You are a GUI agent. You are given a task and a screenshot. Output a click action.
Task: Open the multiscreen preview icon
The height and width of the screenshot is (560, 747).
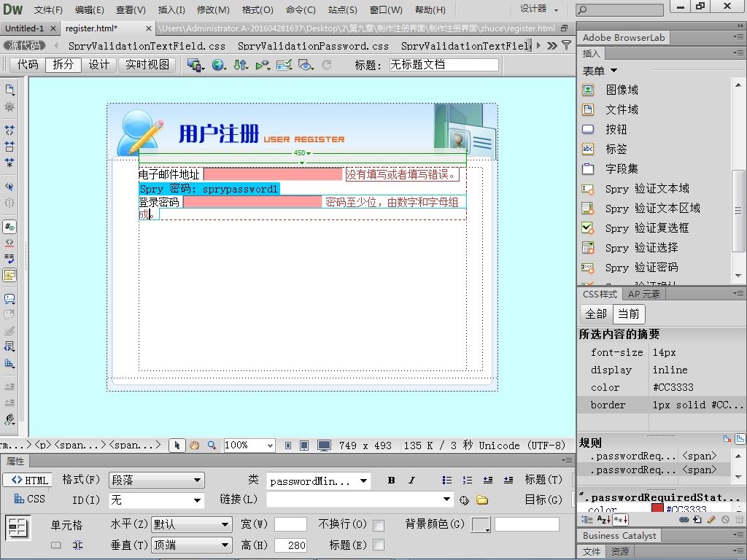tap(196, 65)
